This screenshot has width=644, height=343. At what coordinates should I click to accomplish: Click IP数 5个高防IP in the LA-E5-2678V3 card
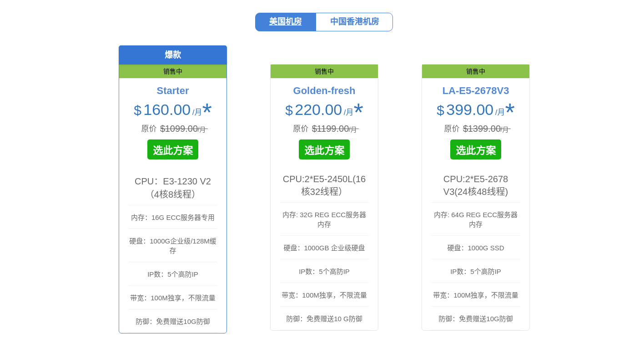476,272
